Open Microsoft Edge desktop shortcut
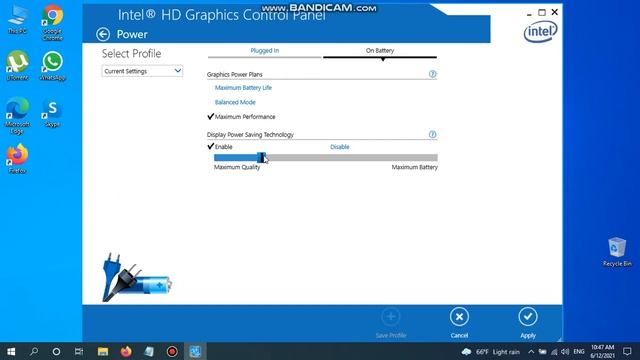This screenshot has width=640, height=360. coord(17,116)
